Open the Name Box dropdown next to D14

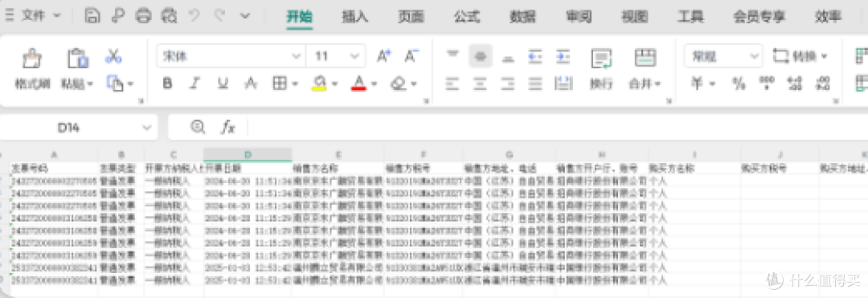click(x=147, y=128)
